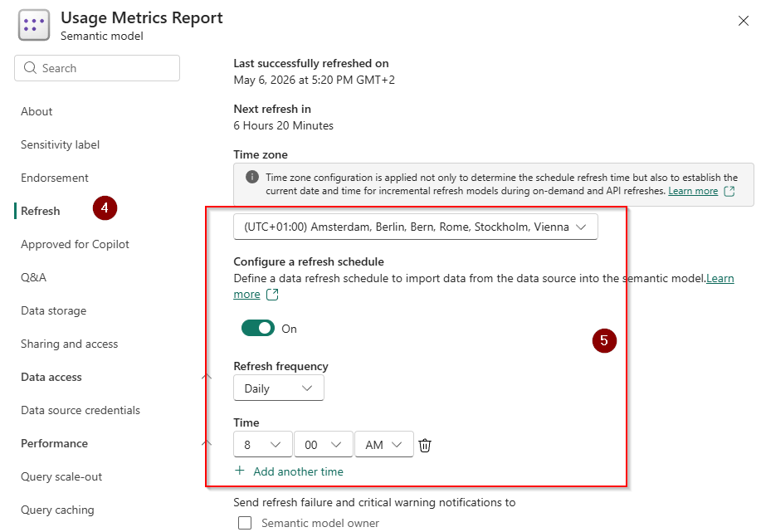Click the Data access section header
This screenshot has width=761, height=532.
(x=51, y=377)
